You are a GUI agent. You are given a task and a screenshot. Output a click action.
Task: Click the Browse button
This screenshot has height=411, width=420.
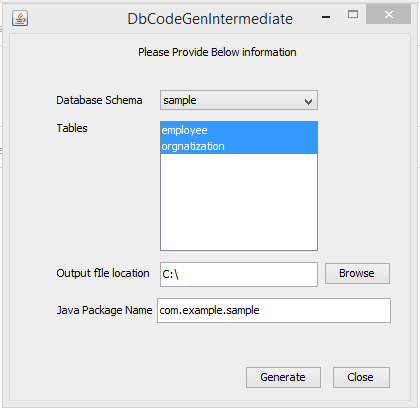click(357, 274)
